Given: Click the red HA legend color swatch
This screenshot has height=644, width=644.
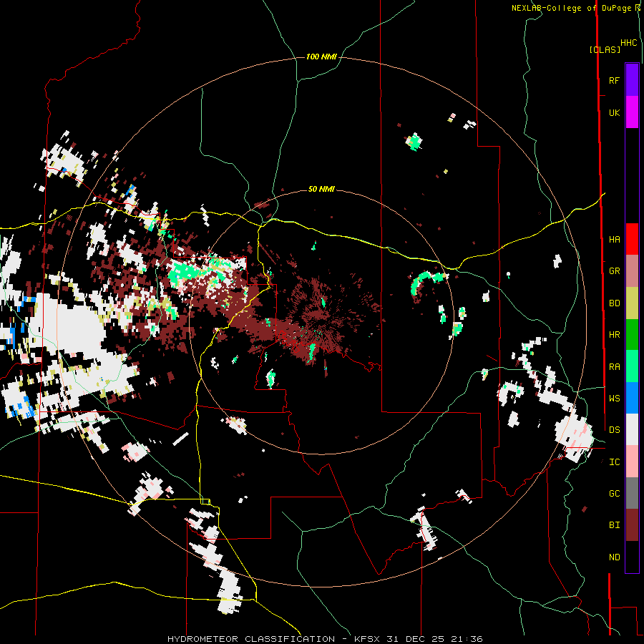Looking at the screenshot, I should pos(632,239).
